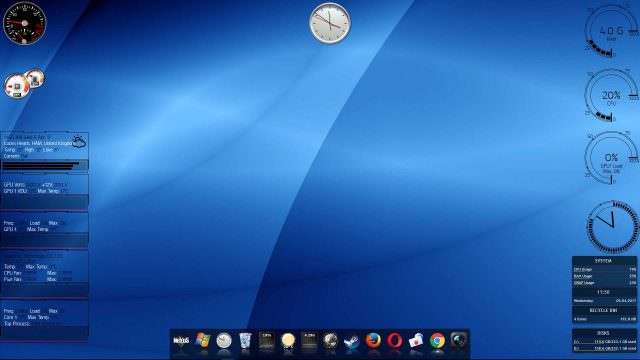640x360 pixels.
Task: Open the clock icon in the dock
Action: click(224, 340)
